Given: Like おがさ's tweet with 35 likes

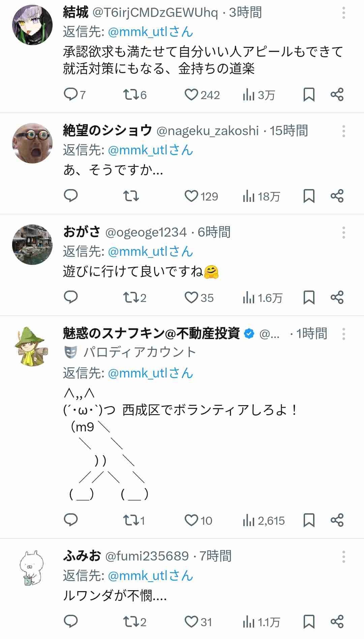Looking at the screenshot, I should click(191, 297).
